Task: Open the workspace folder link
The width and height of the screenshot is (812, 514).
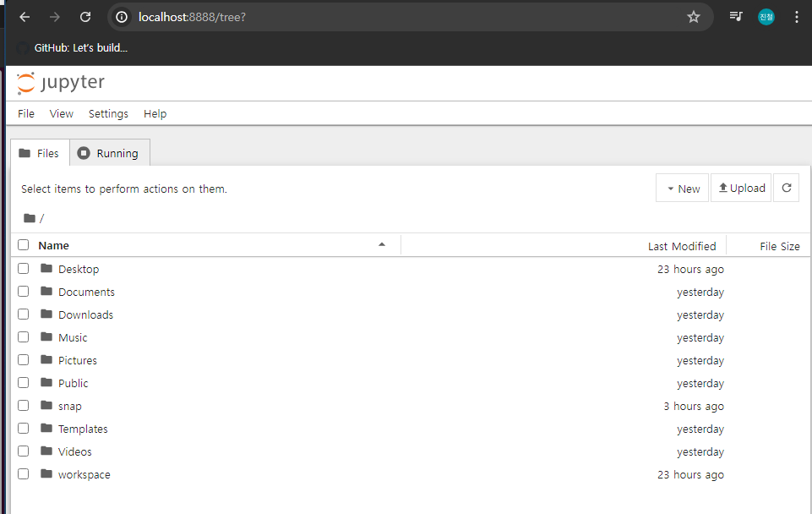Action: click(84, 475)
